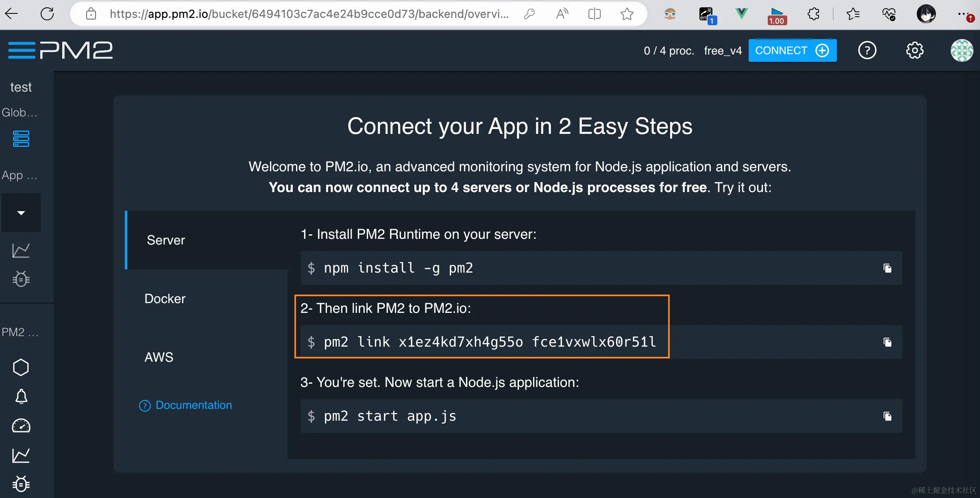980x498 pixels.
Task: Reload the page with refresh icon
Action: pyautogui.click(x=47, y=14)
